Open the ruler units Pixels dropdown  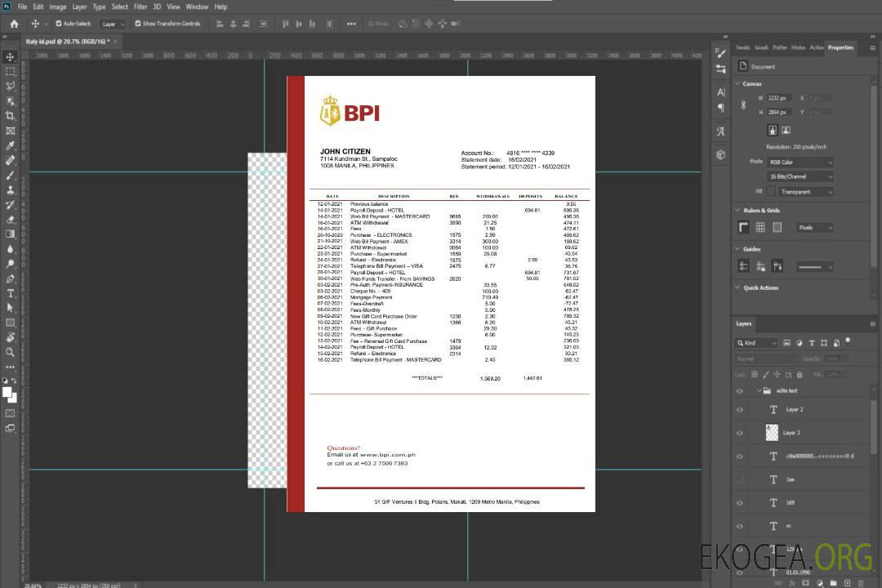(x=815, y=227)
